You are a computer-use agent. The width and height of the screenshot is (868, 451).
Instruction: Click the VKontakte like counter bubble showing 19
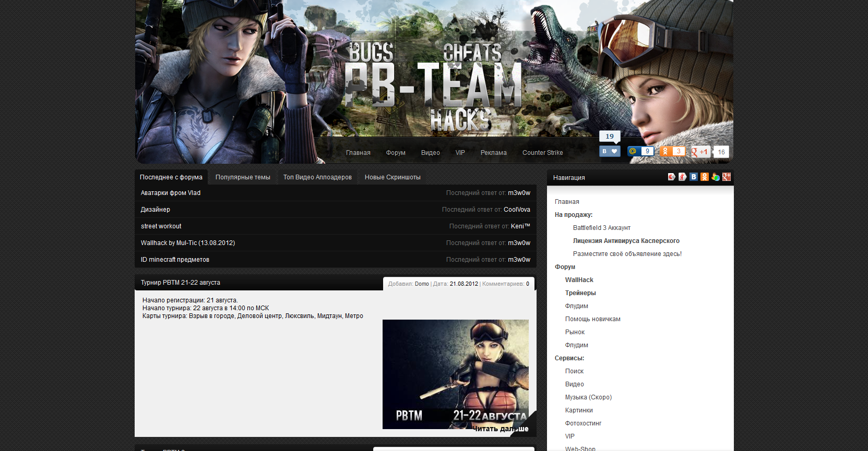point(610,137)
